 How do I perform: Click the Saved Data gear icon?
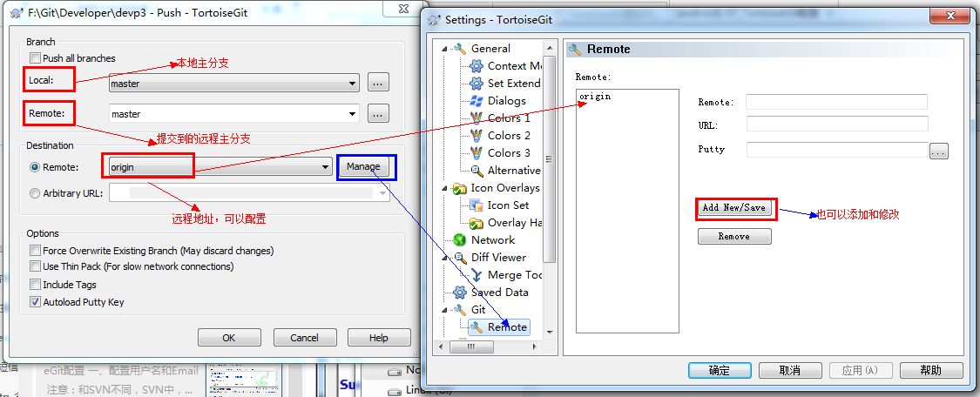click(x=459, y=293)
